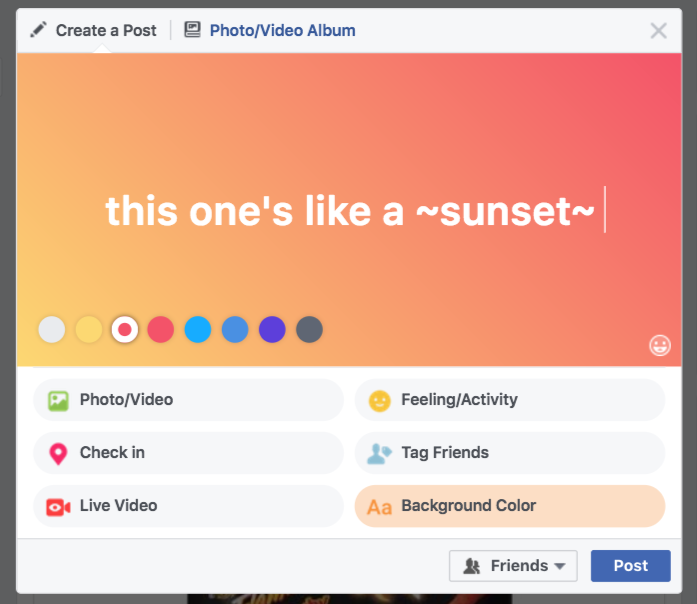Image resolution: width=697 pixels, height=604 pixels.
Task: Select the white plain background swatch
Action: 52,329
